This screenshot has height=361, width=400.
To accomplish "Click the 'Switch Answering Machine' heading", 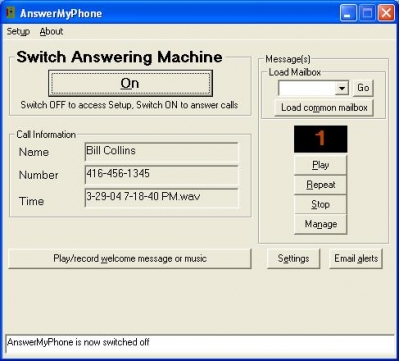I will coord(119,57).
